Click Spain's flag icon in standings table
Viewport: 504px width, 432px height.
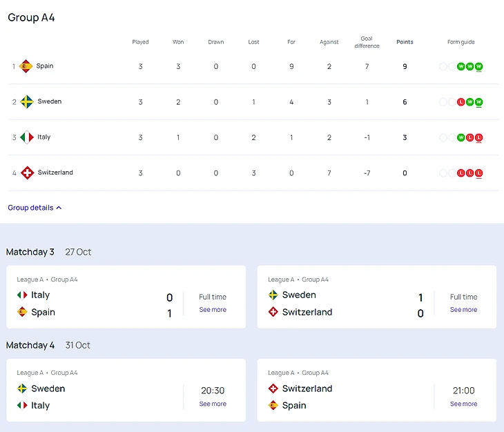[x=26, y=66]
